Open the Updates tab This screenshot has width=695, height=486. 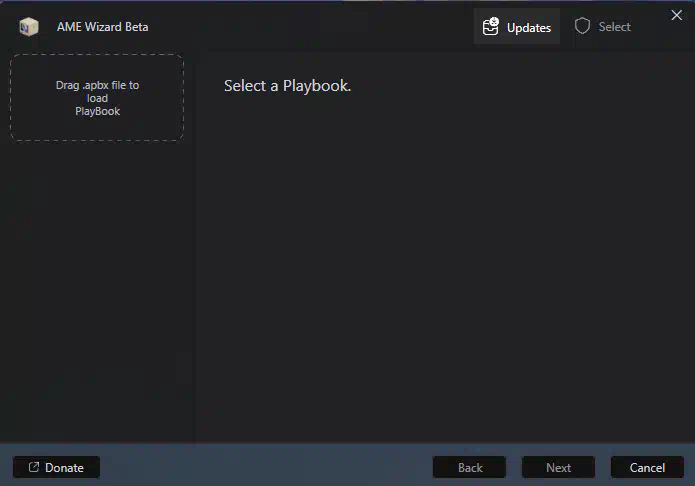(x=517, y=27)
